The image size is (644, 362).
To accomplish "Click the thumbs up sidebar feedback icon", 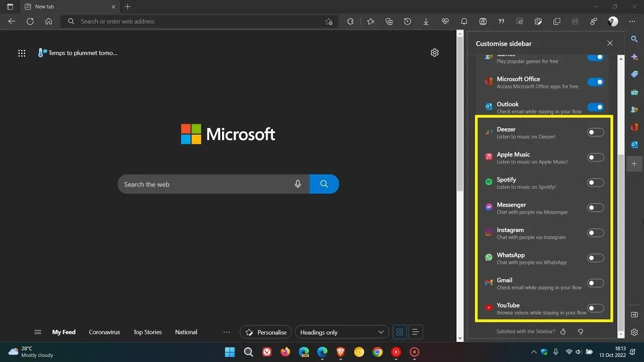I will (563, 331).
